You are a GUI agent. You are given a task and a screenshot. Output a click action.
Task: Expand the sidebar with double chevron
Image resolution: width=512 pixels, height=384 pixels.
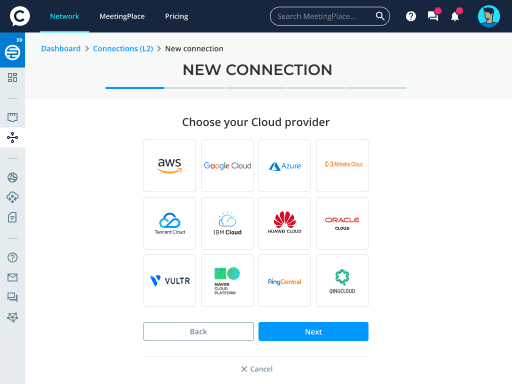click(x=19, y=40)
